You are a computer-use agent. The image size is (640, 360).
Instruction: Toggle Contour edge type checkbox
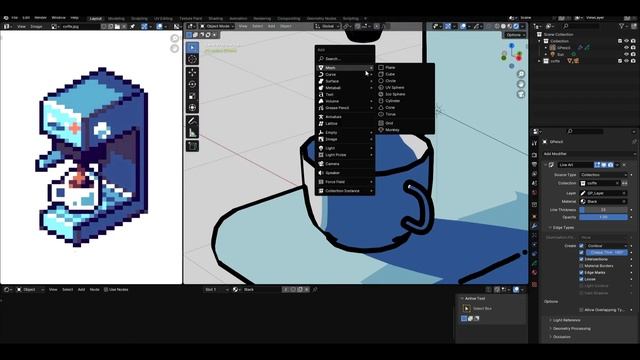pos(582,246)
